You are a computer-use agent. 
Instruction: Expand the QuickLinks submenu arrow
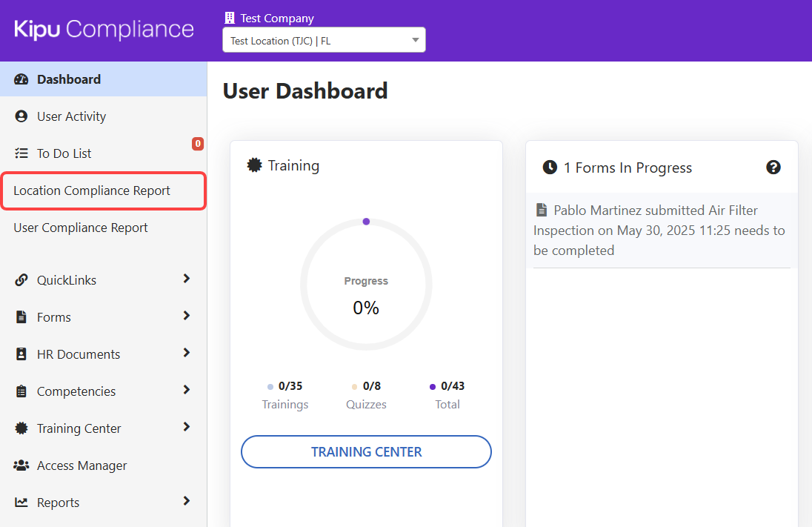click(x=186, y=279)
